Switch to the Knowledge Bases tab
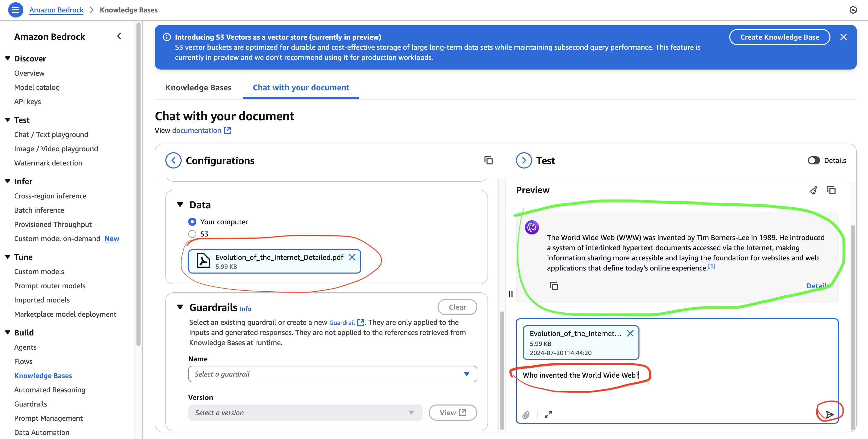Screen dimensions: 868x439 coord(198,88)
